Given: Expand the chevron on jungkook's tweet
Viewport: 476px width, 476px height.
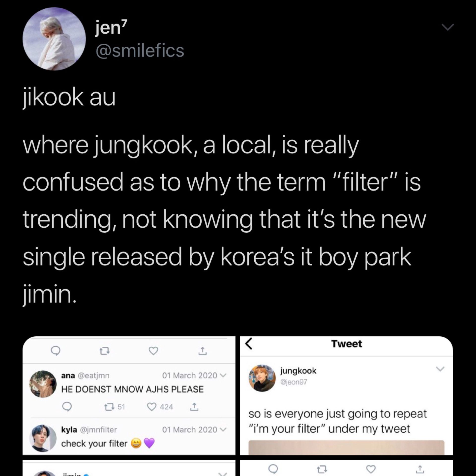Looking at the screenshot, I should [x=440, y=369].
